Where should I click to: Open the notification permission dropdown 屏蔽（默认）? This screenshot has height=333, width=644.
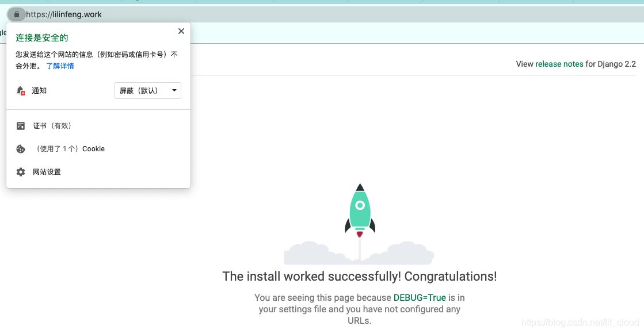(x=148, y=91)
